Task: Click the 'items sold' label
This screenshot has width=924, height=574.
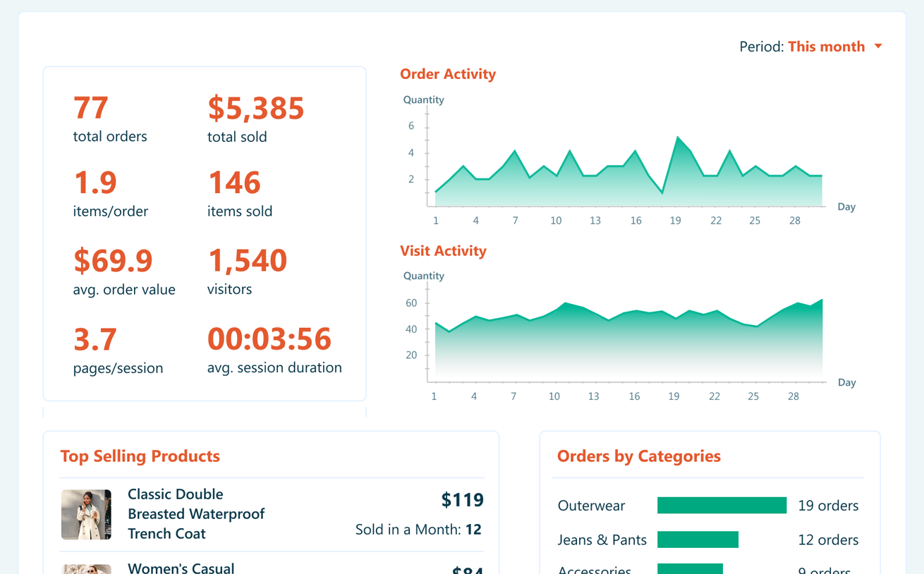Action: [240, 211]
